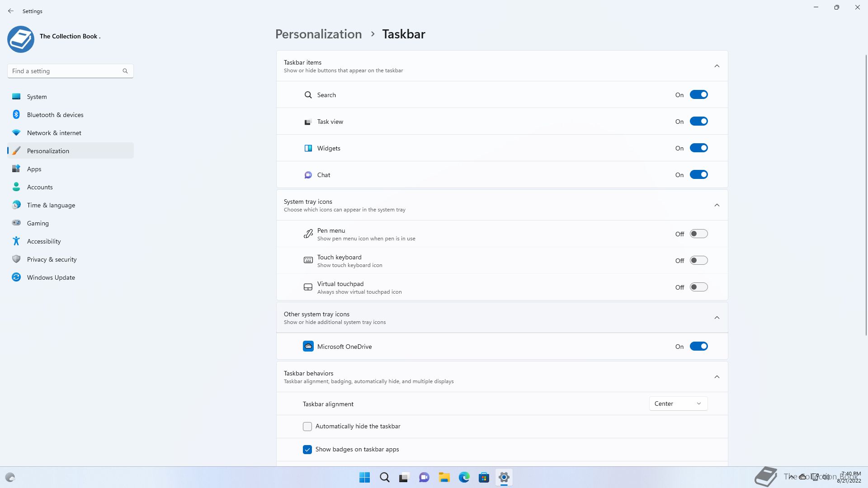Uncheck Show badges on taskbar apps
Viewport: 868px width, 488px height.
point(307,450)
